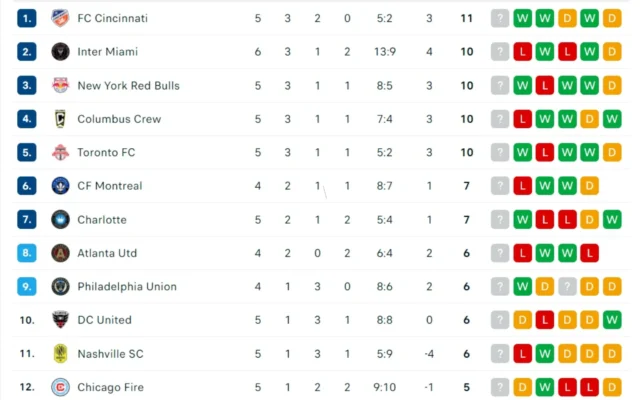Click the Philadelphia Union badge icon
The width and height of the screenshot is (640, 400).
[x=60, y=287]
